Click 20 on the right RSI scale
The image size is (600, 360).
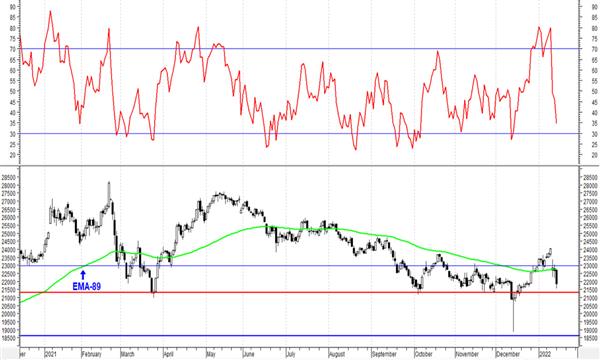pyautogui.click(x=594, y=155)
